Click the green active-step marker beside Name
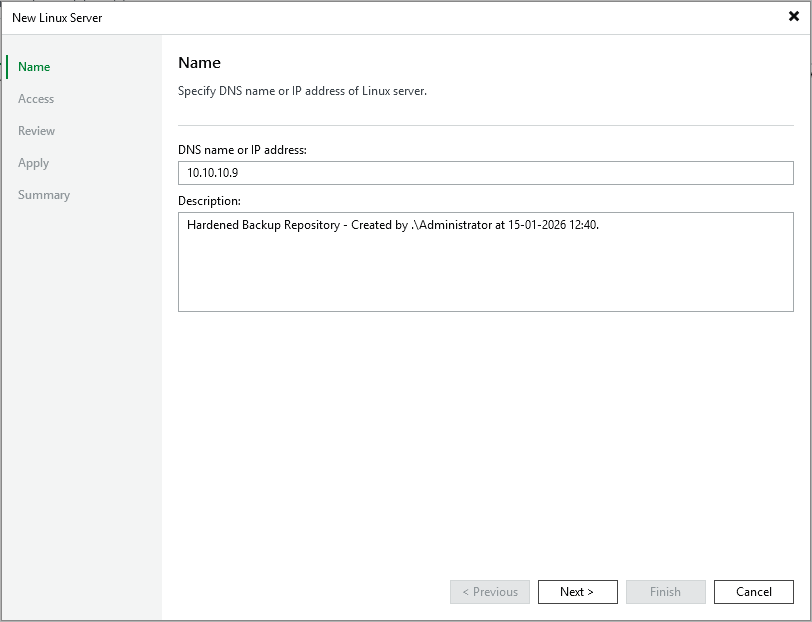812x622 pixels. click(7, 67)
